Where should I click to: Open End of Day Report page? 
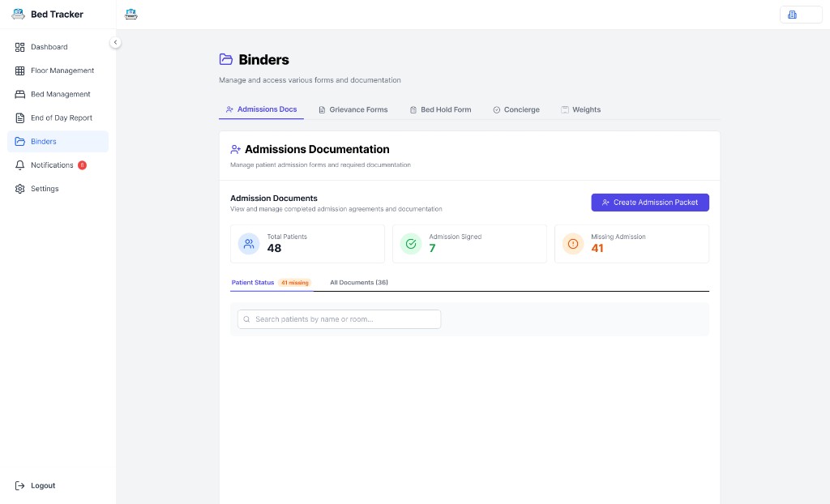[x=58, y=118]
